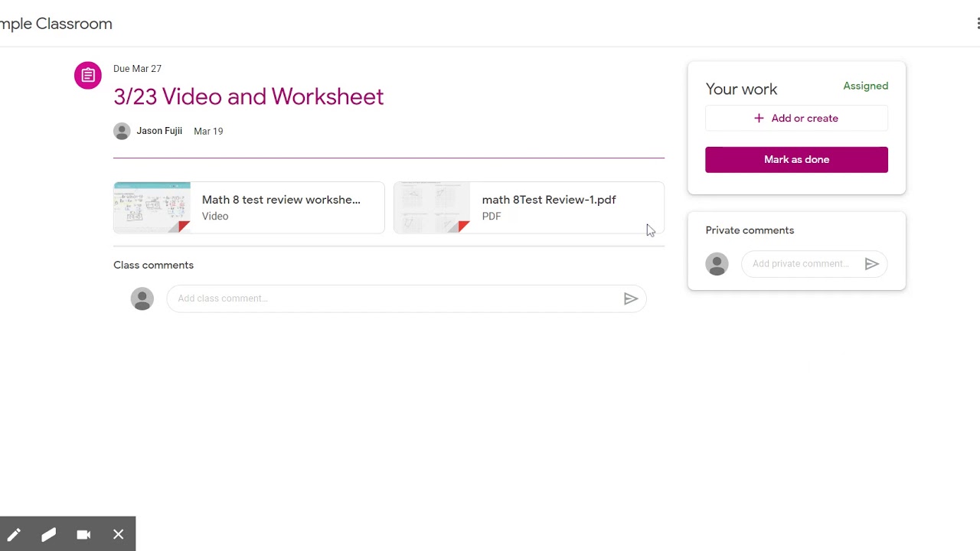980x551 pixels.
Task: Click the math 8Test Review-1.pdf file name
Action: pos(549,200)
